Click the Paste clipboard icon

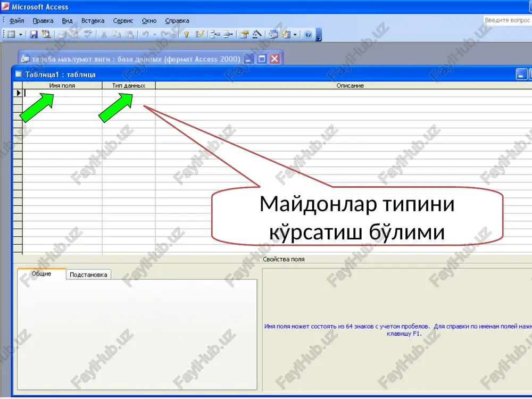[x=129, y=34]
